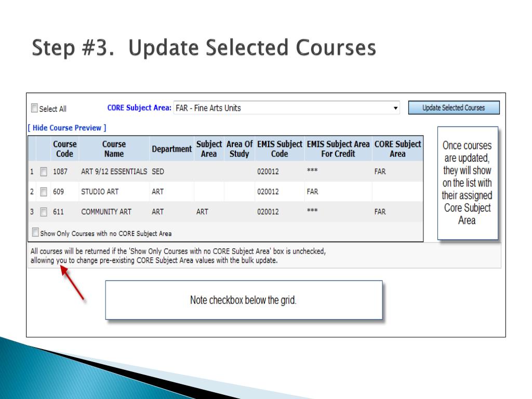The width and height of the screenshot is (532, 399).
Task: Click the FAR CORE area in ART 9/12 ESSENTIALS row
Action: click(x=380, y=171)
